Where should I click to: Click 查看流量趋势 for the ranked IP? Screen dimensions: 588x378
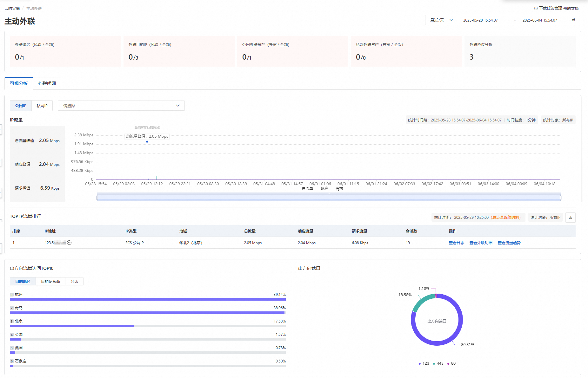509,243
